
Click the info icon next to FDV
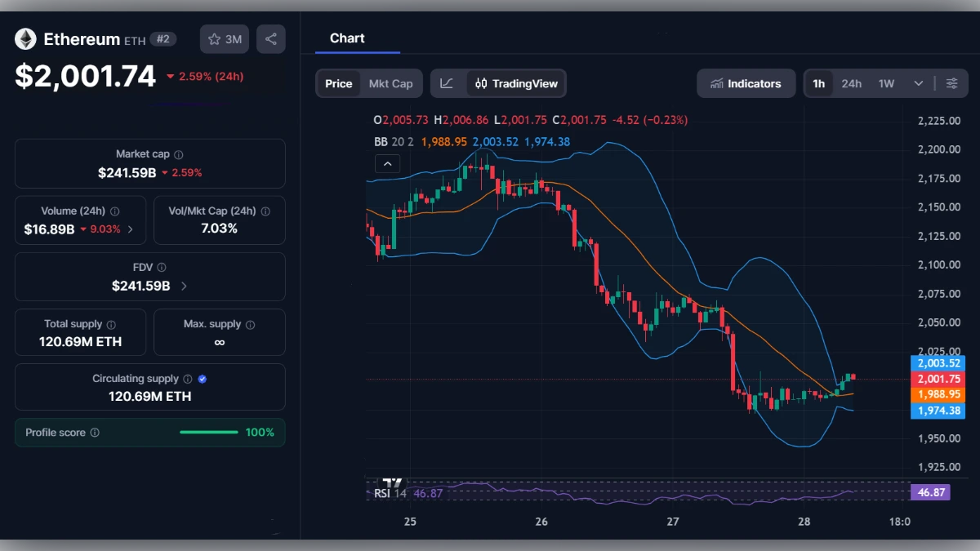pos(163,267)
